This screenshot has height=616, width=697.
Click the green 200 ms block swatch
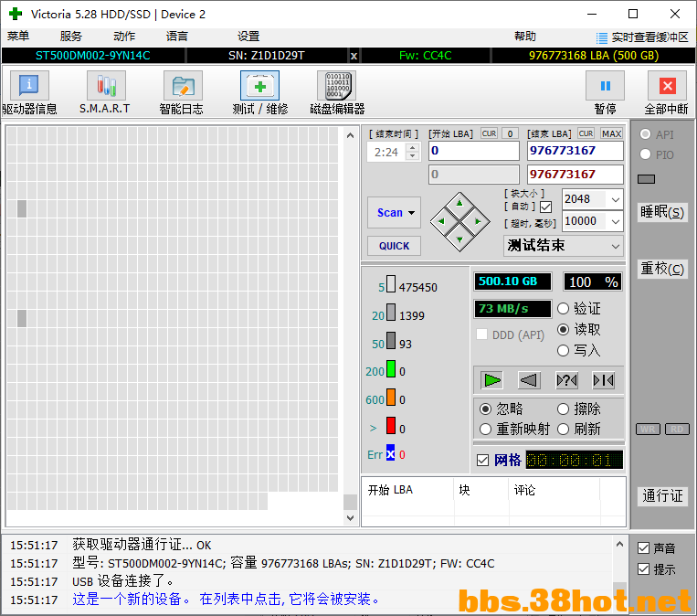(391, 369)
